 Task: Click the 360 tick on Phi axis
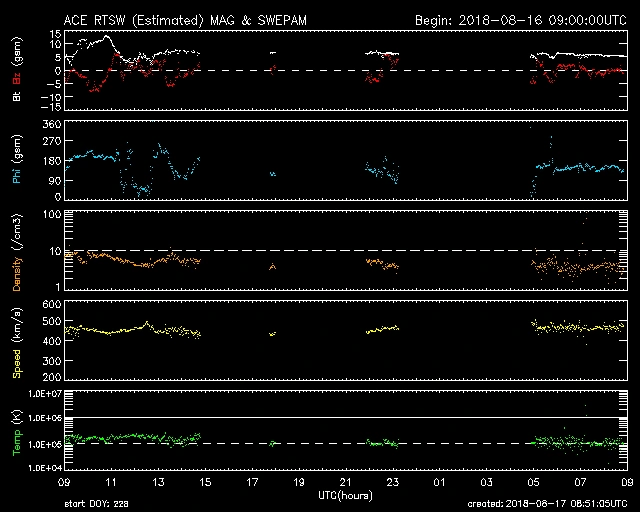click(46, 124)
